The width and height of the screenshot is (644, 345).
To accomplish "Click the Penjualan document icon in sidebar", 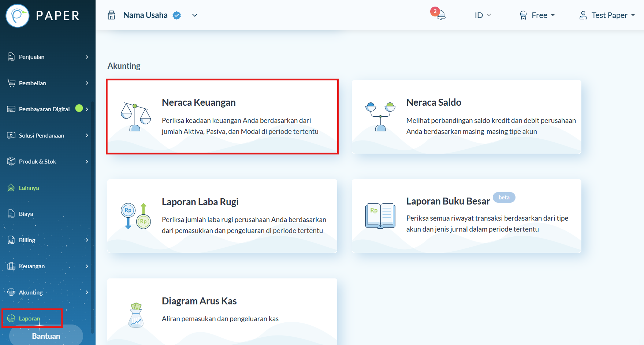I will click(x=11, y=57).
